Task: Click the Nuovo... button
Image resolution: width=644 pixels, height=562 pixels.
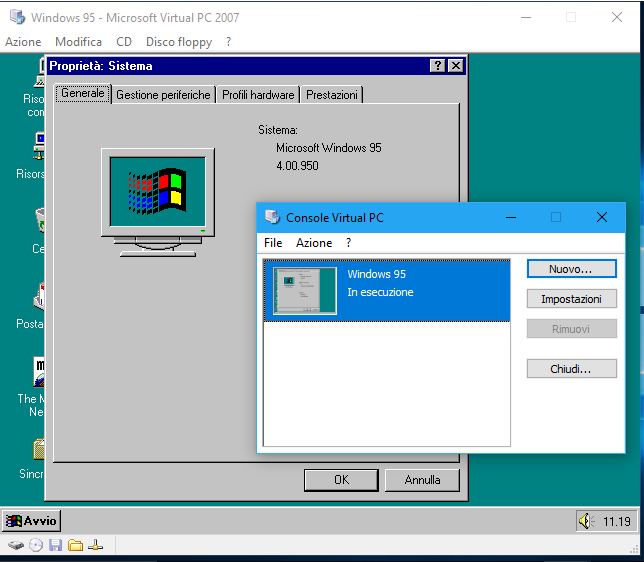Action: (x=571, y=269)
